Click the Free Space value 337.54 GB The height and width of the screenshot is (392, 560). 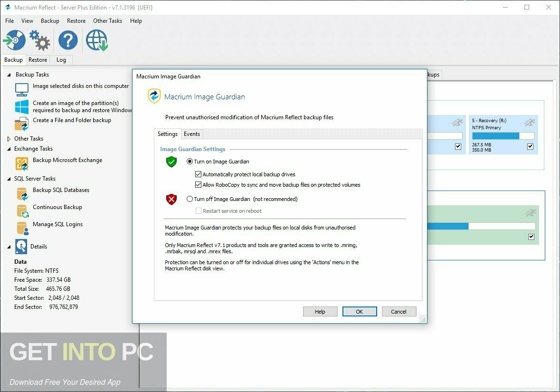58,280
